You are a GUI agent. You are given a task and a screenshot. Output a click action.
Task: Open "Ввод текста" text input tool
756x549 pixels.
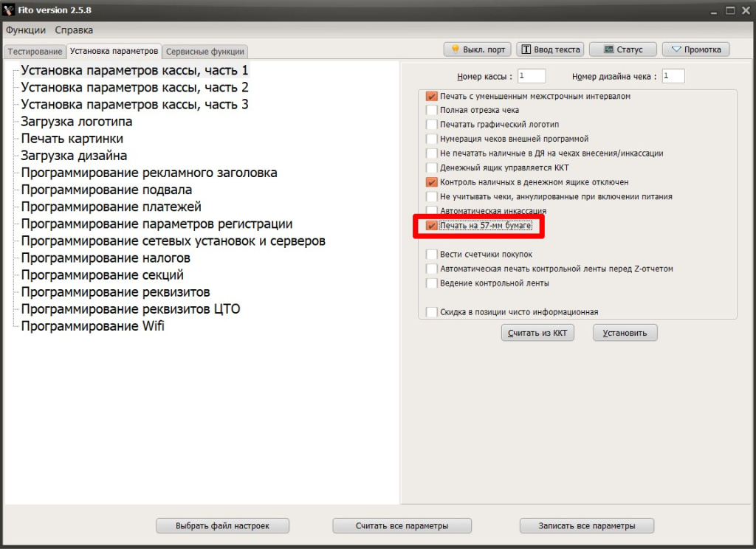(x=550, y=49)
